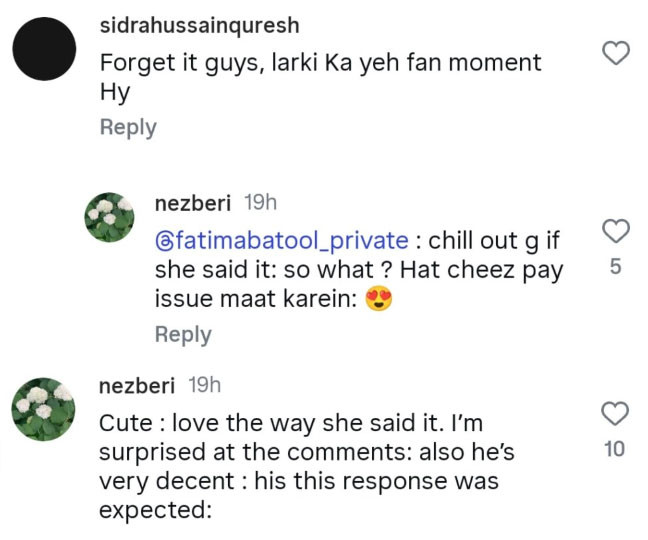
Task: Open the @fatimabatool_private mention
Action: pyautogui.click(x=281, y=240)
